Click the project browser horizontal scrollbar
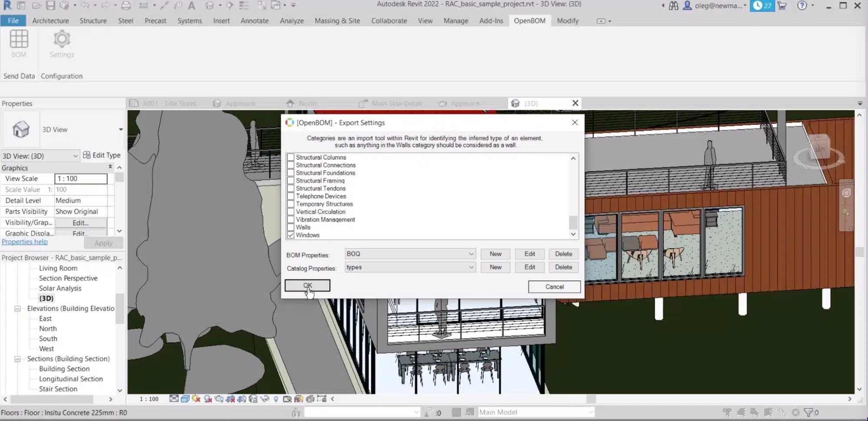The width and height of the screenshot is (868, 421). click(51, 399)
